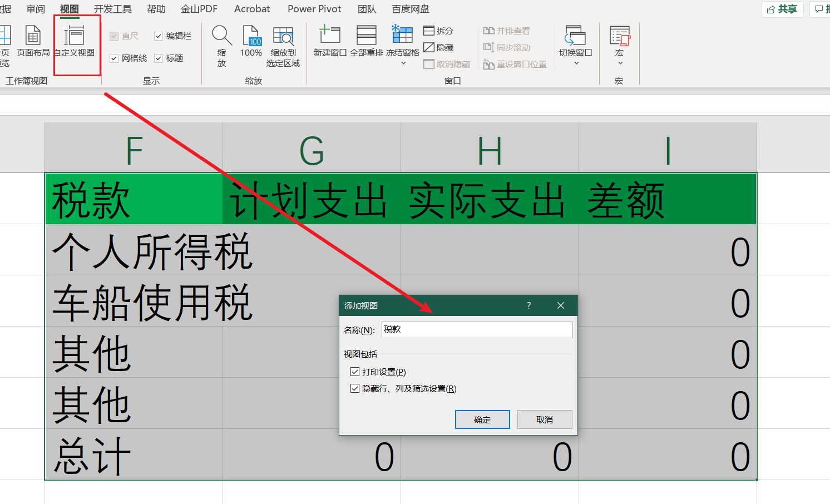Click Switch Windows (切换窗口) icon

click(x=575, y=35)
